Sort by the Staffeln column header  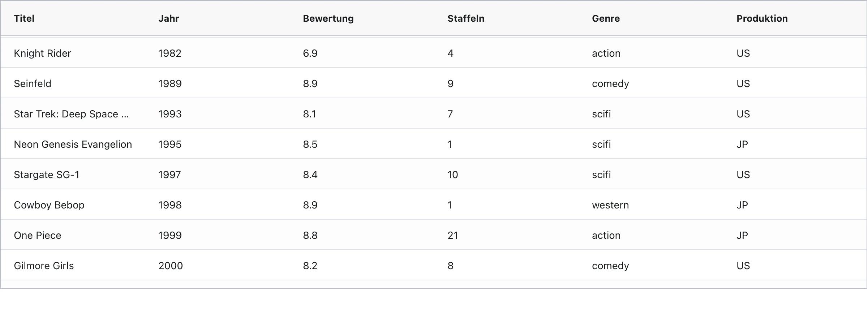click(466, 18)
